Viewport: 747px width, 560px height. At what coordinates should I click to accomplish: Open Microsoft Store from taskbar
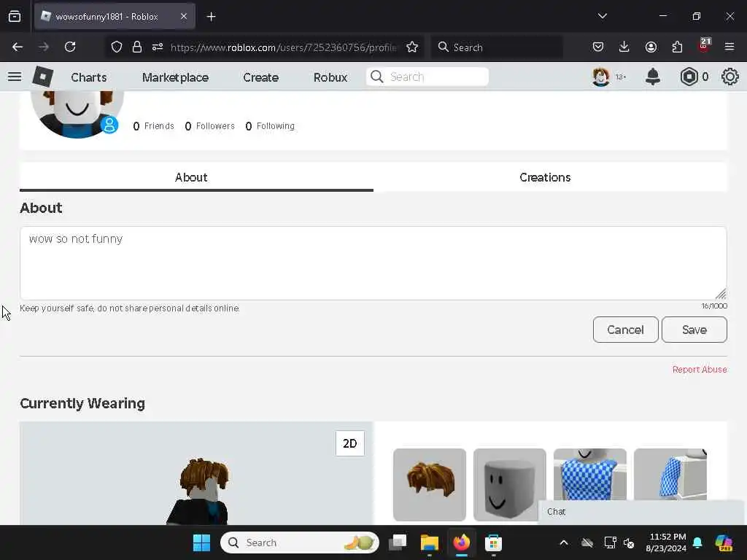tap(493, 542)
